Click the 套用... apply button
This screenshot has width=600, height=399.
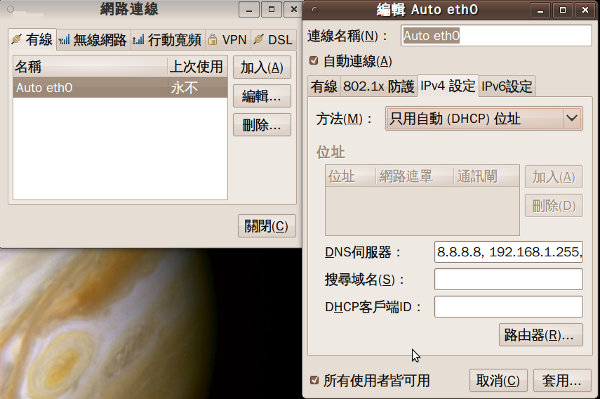(x=562, y=380)
